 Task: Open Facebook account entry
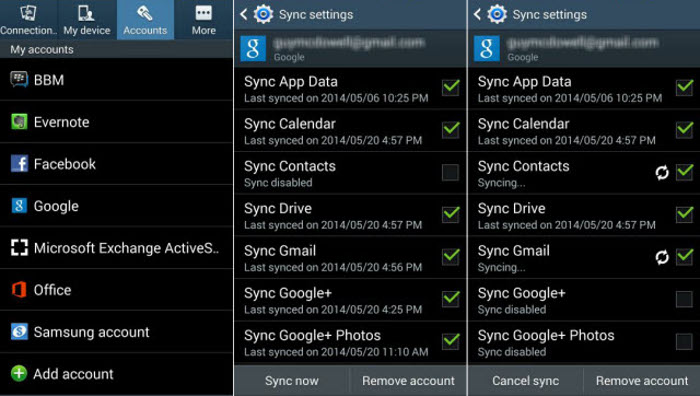click(116, 164)
